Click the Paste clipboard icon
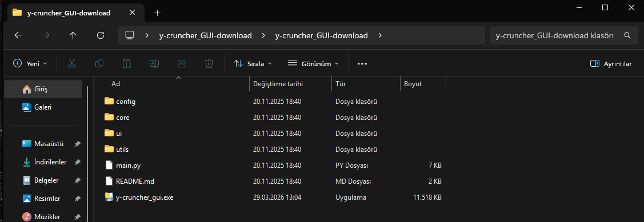Screen dimensions: 644x222 tap(127, 63)
